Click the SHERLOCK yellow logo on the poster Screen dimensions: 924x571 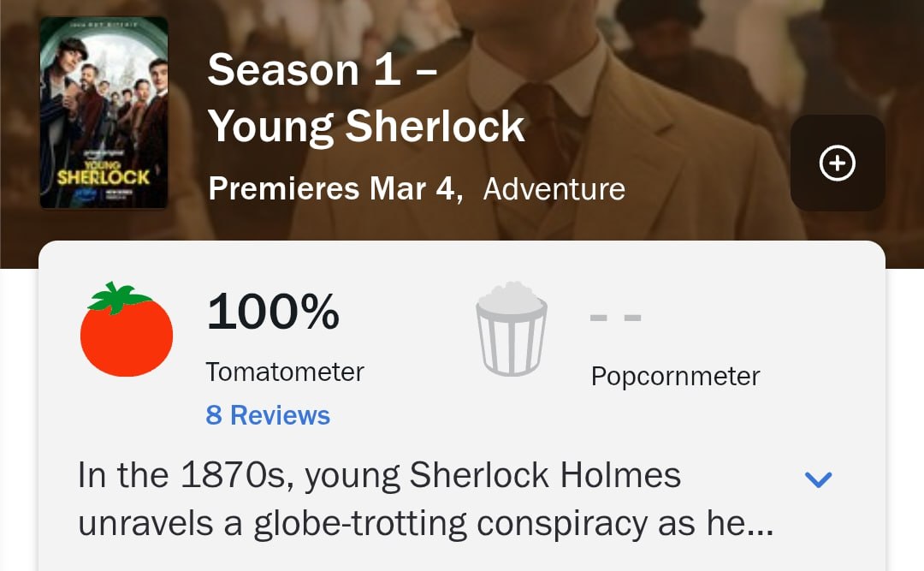pos(104,176)
